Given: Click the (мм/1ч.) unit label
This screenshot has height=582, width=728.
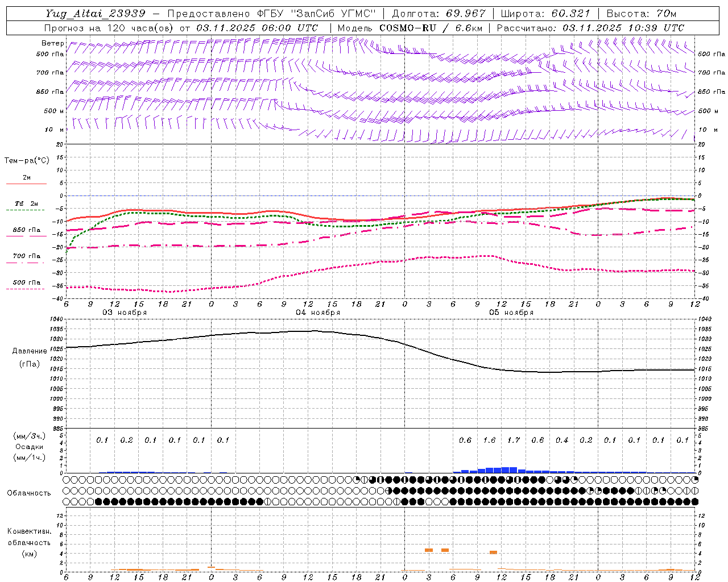Looking at the screenshot, I should point(29,458).
